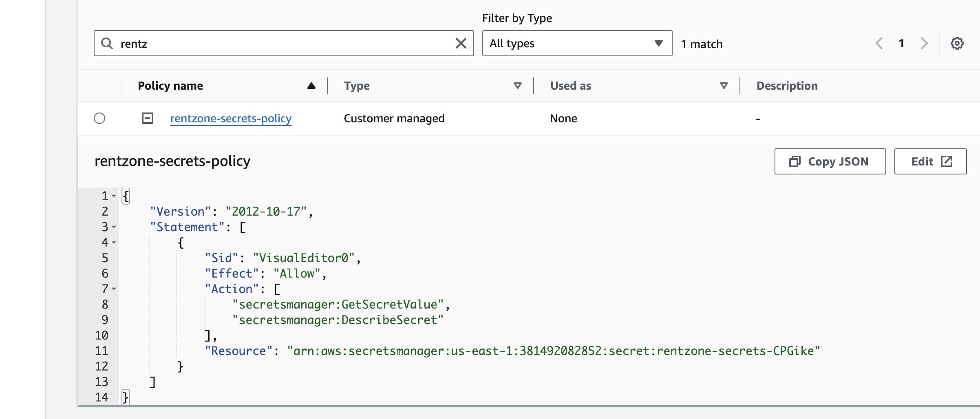Click the "VisualEditor0" Sid value
This screenshot has width=980, height=419.
(x=304, y=258)
